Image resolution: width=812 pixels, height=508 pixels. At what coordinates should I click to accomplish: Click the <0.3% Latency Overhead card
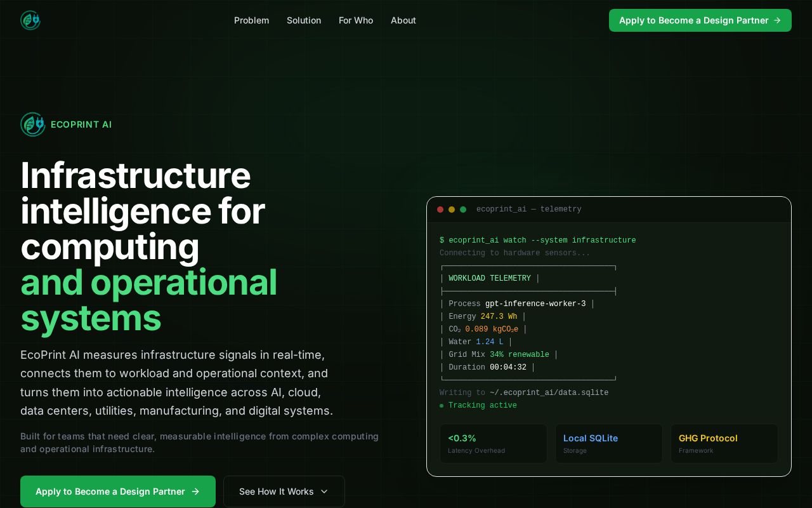tap(494, 443)
